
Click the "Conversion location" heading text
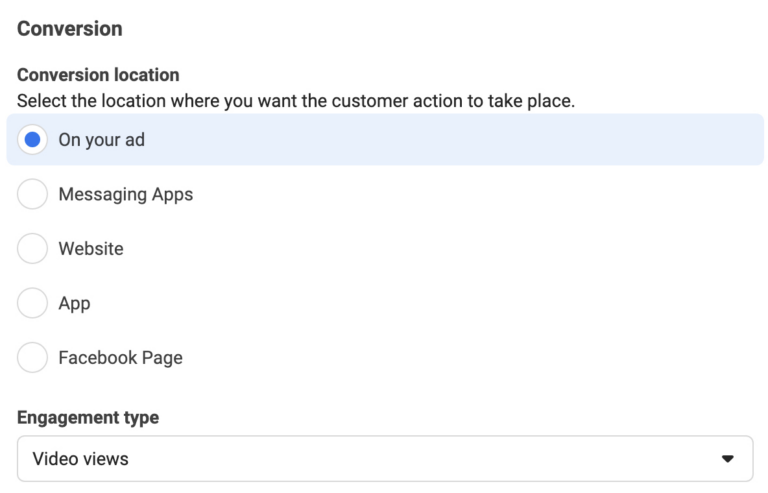coord(98,75)
